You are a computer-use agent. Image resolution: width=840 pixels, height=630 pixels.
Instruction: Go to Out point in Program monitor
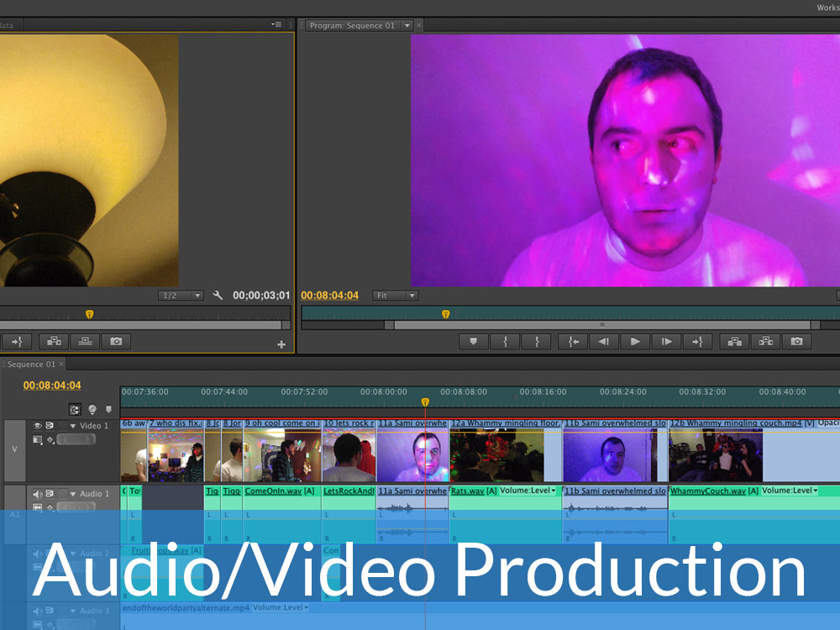pos(697,341)
